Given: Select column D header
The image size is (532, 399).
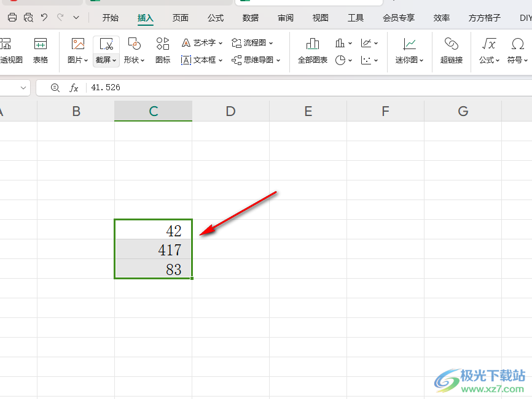Looking at the screenshot, I should pyautogui.click(x=231, y=111).
